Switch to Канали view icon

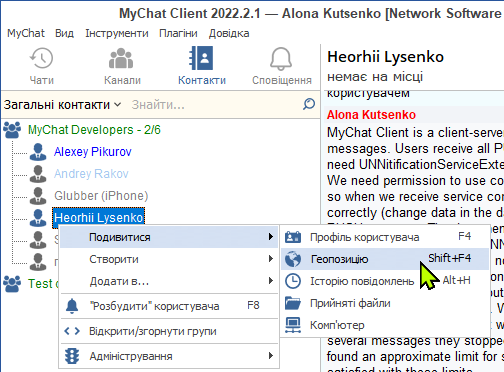pyautogui.click(x=121, y=59)
